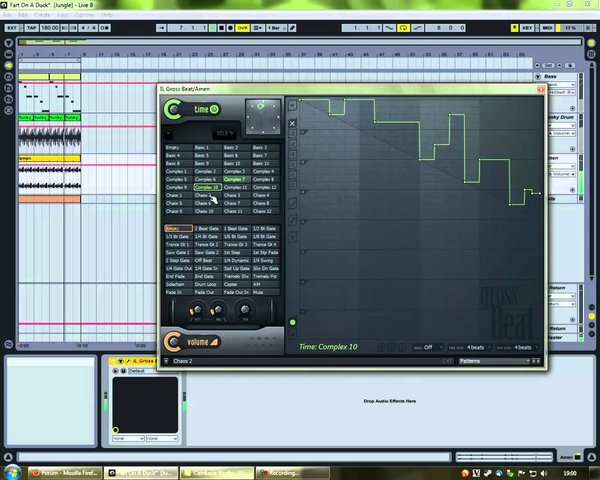Toggle the KEY map mode button
Viewport: 600px width, 480px height.
527,28
